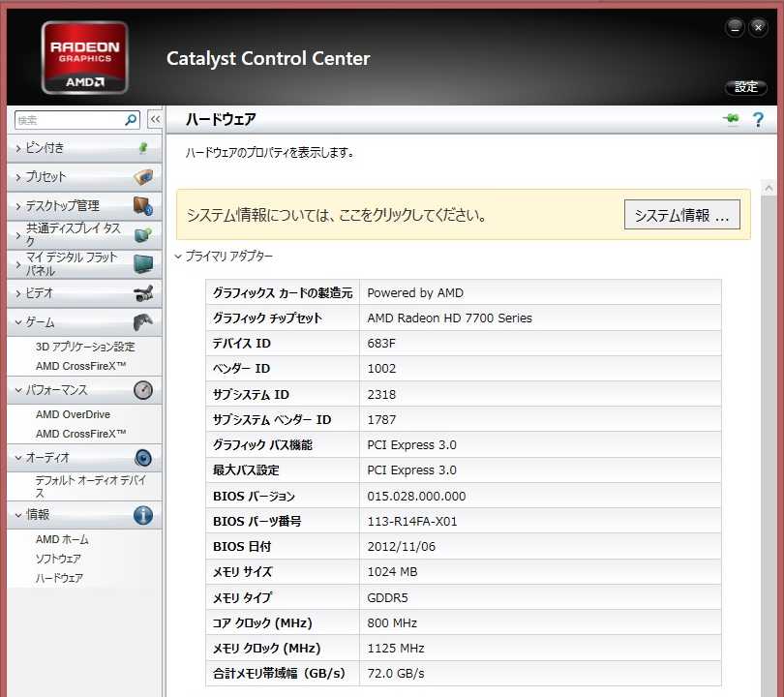The height and width of the screenshot is (697, 784).
Task: Expand the 共通ディスプレイ タスク section
Action: [84, 235]
